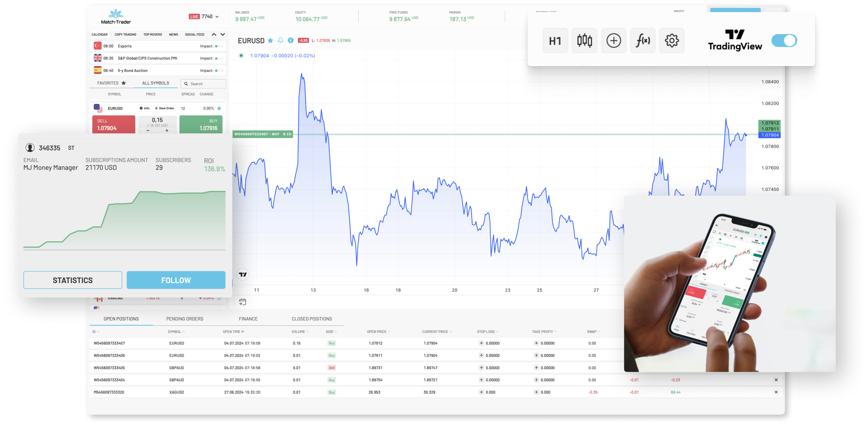Click the blue FOLLOW button

point(176,280)
